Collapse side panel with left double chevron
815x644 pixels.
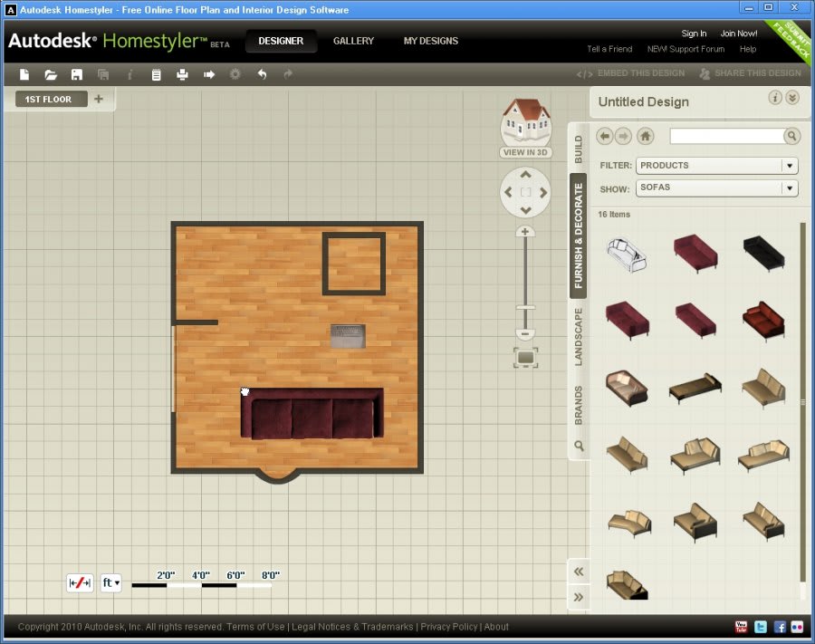pyautogui.click(x=579, y=572)
